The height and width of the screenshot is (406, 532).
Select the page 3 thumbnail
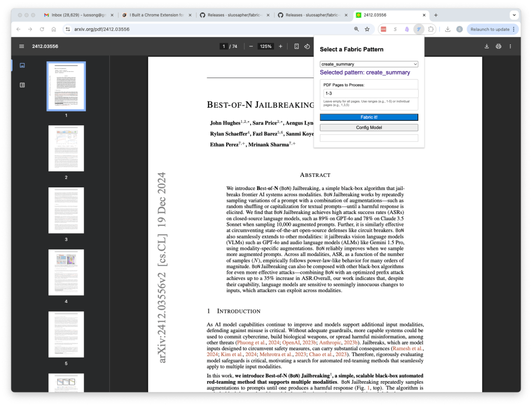click(x=66, y=210)
